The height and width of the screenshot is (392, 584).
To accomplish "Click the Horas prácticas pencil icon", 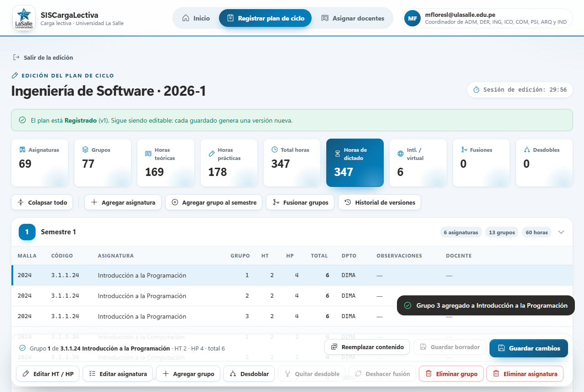I will coord(211,154).
